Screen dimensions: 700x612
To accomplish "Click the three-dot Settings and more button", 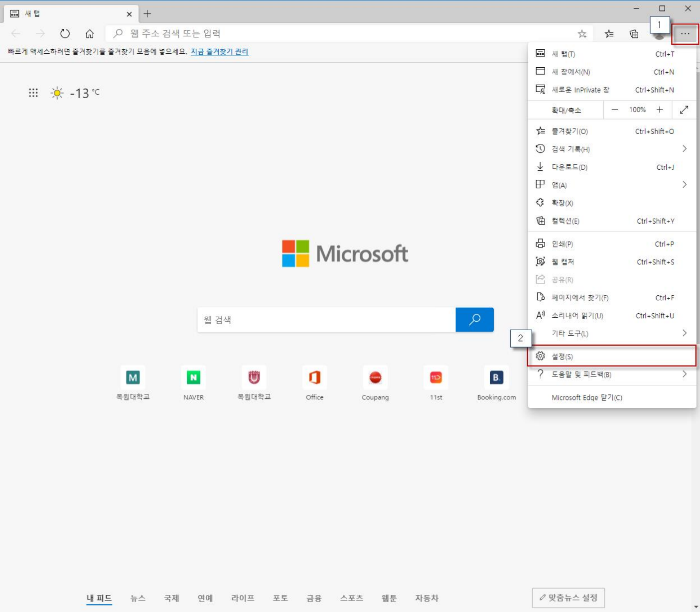I will 685,34.
